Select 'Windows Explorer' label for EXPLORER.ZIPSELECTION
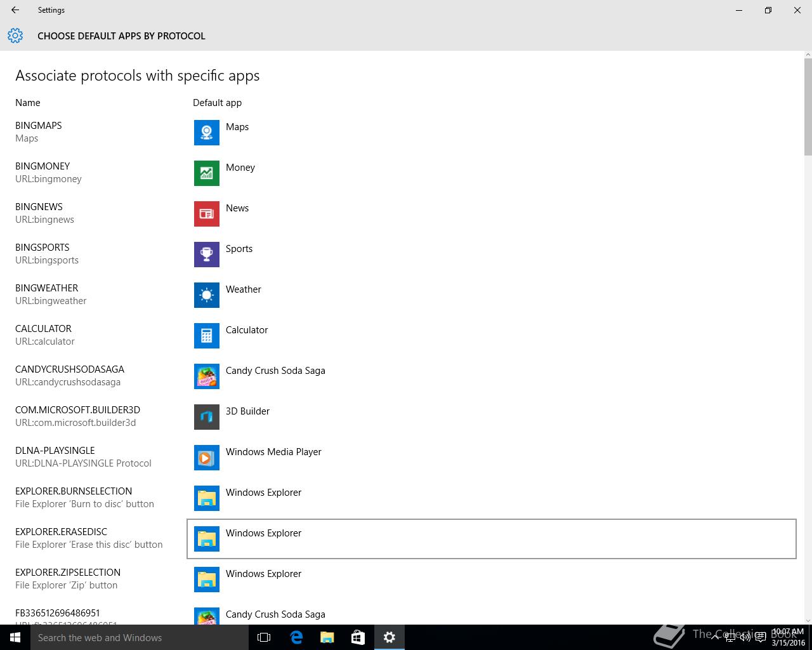 tap(263, 574)
